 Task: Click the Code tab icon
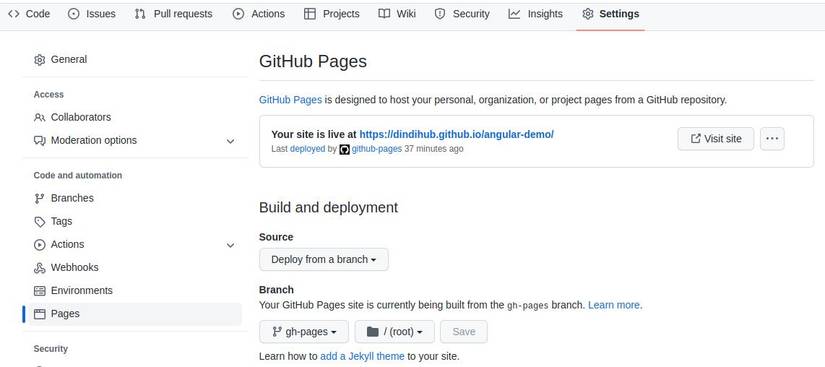tap(14, 14)
